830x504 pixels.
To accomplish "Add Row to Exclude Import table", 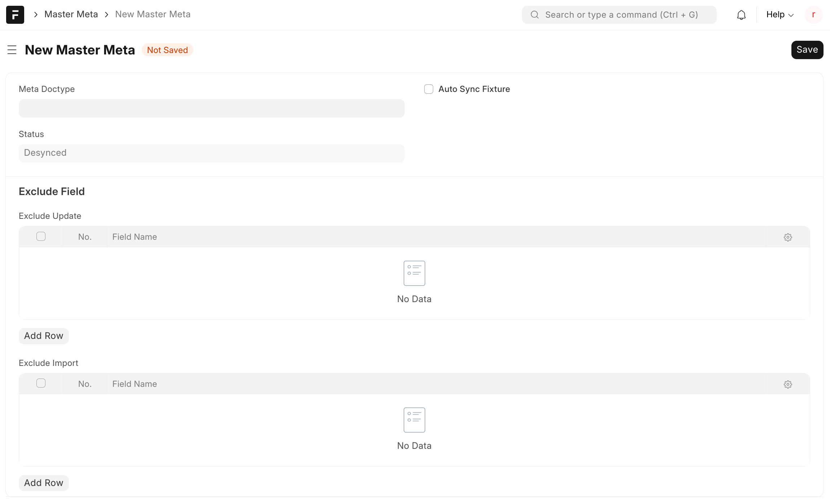I will [44, 483].
